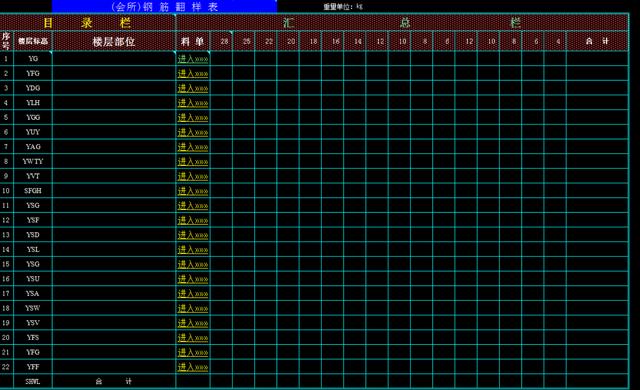Select the blue (会所)钢筋翻样表 title cell
The width and height of the screenshot is (640, 390).
[164, 7]
